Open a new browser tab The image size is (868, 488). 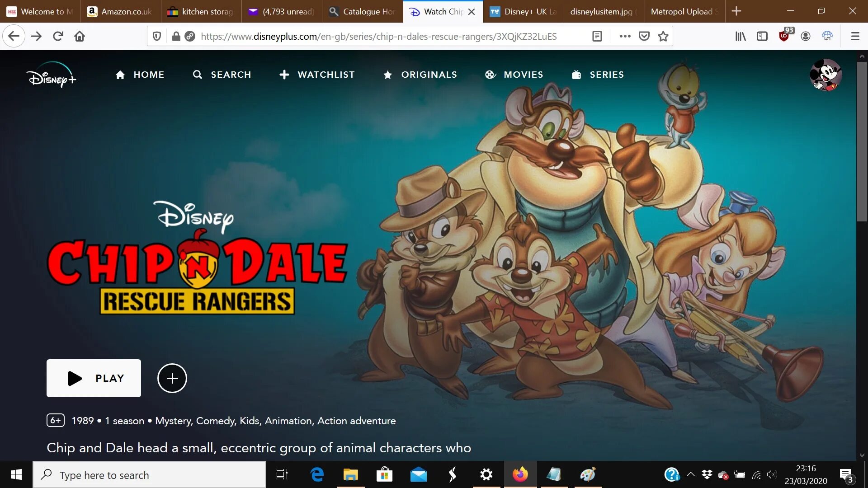point(736,11)
